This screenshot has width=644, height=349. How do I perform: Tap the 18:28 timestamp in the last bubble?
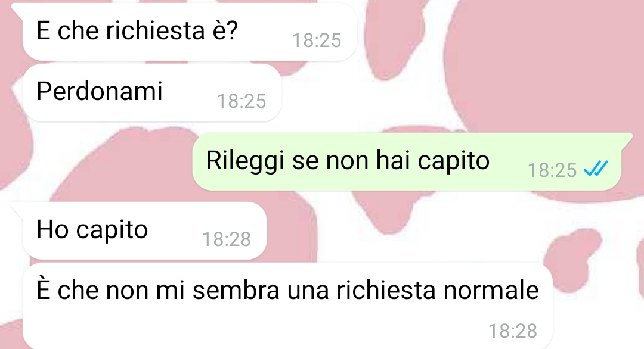513,331
